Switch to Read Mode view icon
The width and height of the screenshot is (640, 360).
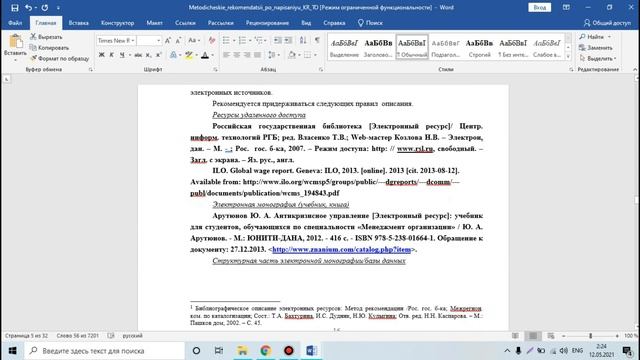tap(516, 336)
